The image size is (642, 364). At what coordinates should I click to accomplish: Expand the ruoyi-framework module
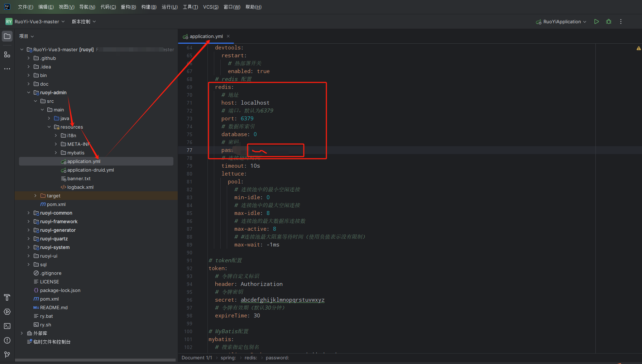click(x=29, y=221)
